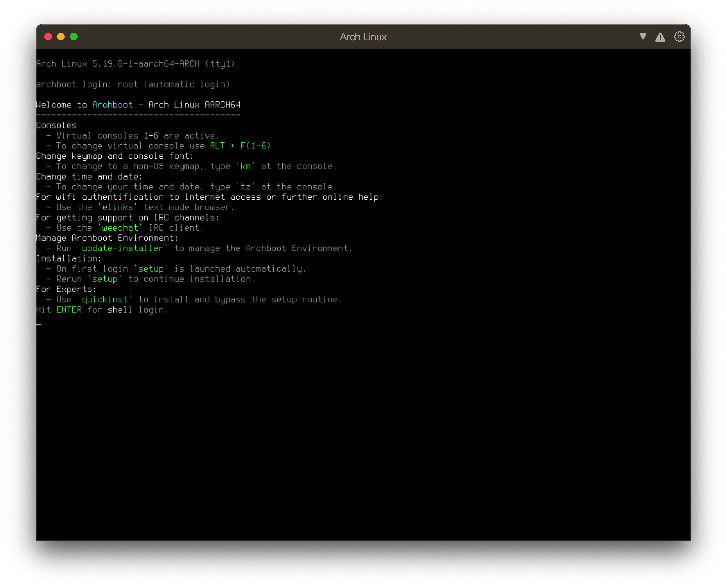Click the warning triangle icon

660,37
